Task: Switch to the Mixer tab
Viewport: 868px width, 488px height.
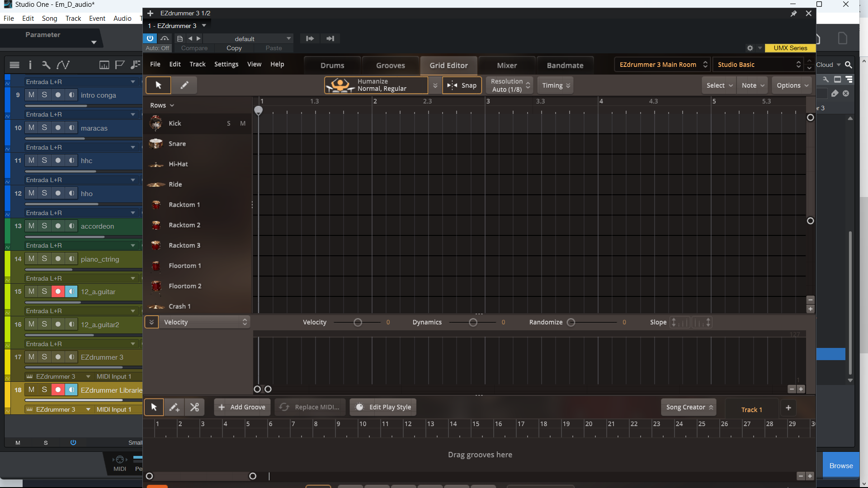Action: 506,65
